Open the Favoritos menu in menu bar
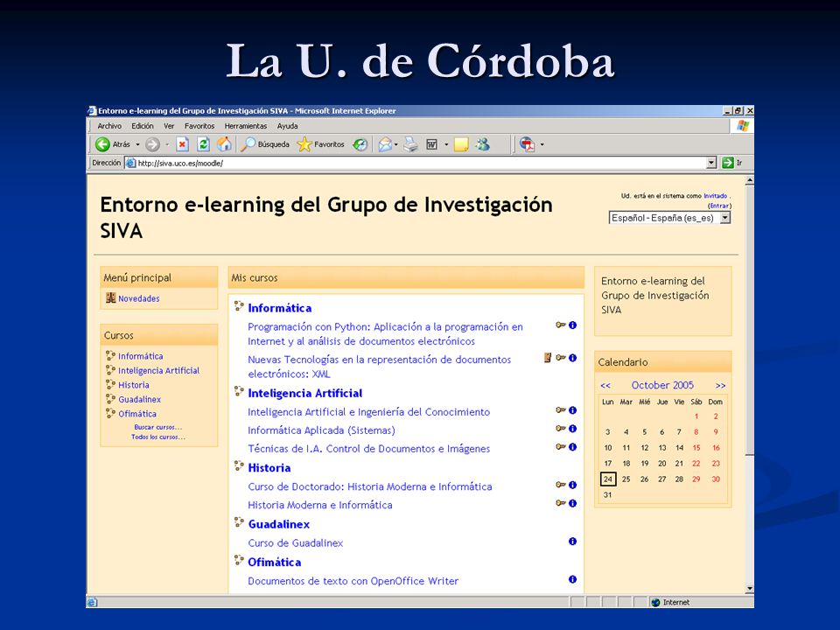 pos(199,126)
